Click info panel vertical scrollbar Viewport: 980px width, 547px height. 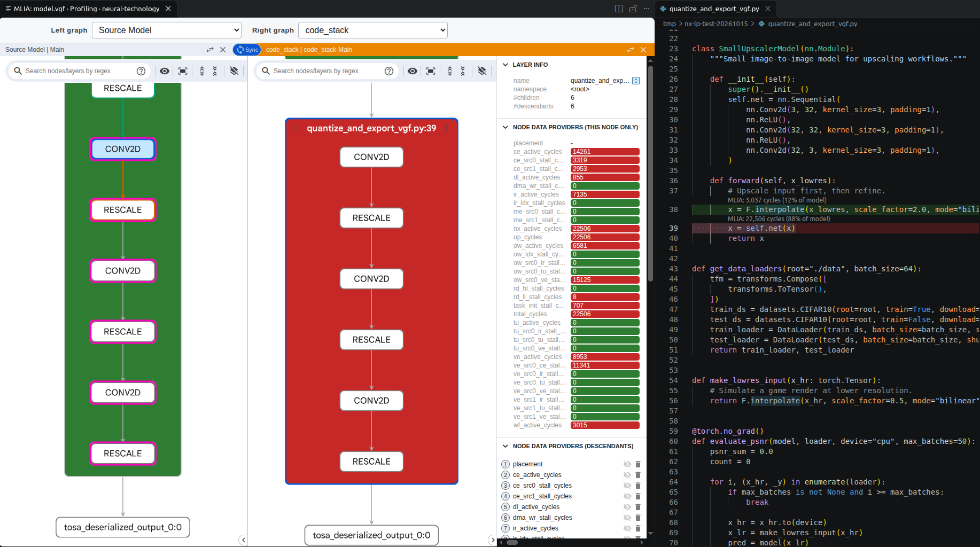pos(650,174)
